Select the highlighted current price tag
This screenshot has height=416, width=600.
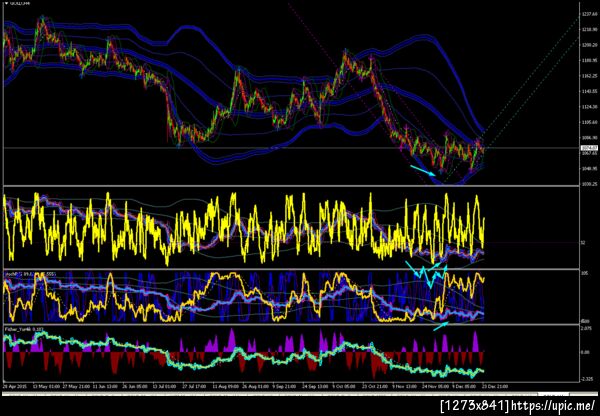pyautogui.click(x=589, y=148)
